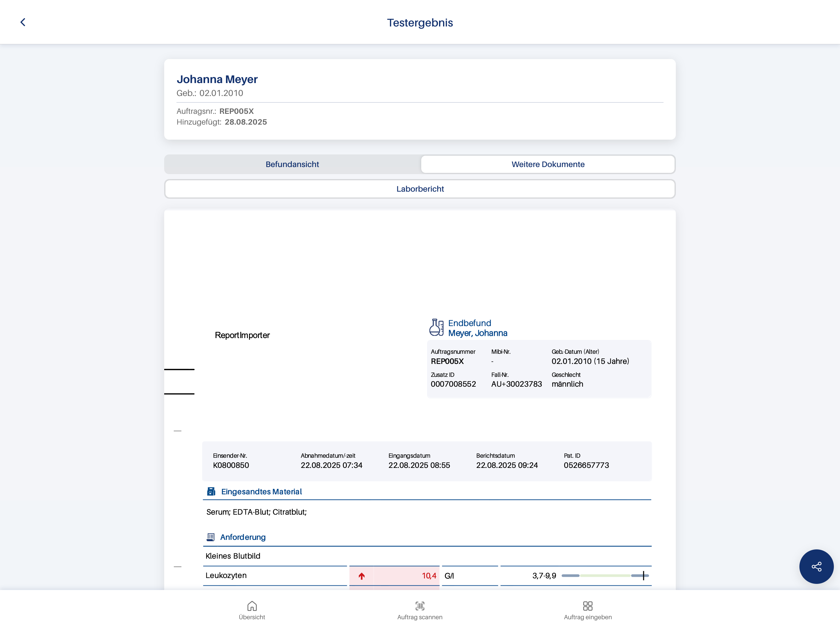Open Übersicht via the home icon
Viewport: 840px width, 630px height.
tap(252, 606)
